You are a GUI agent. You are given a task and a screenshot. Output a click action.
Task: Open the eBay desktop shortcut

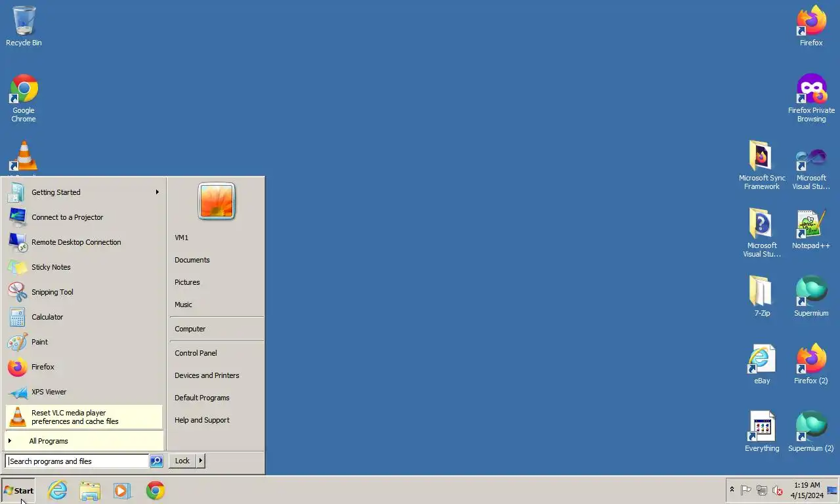[x=761, y=364]
